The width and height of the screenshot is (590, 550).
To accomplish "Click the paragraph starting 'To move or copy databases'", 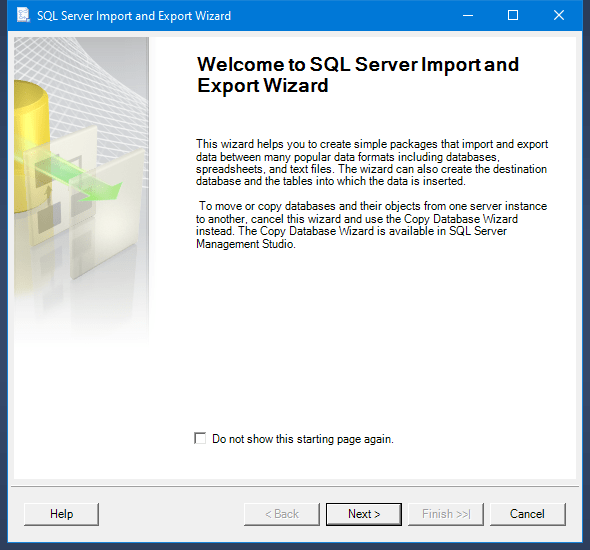I will tap(371, 225).
